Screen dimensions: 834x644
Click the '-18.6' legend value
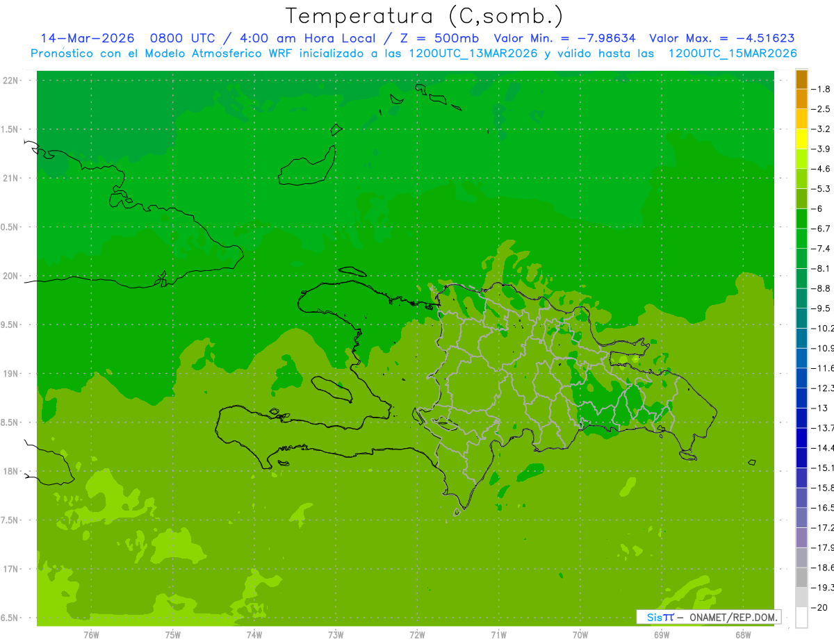pyautogui.click(x=822, y=567)
